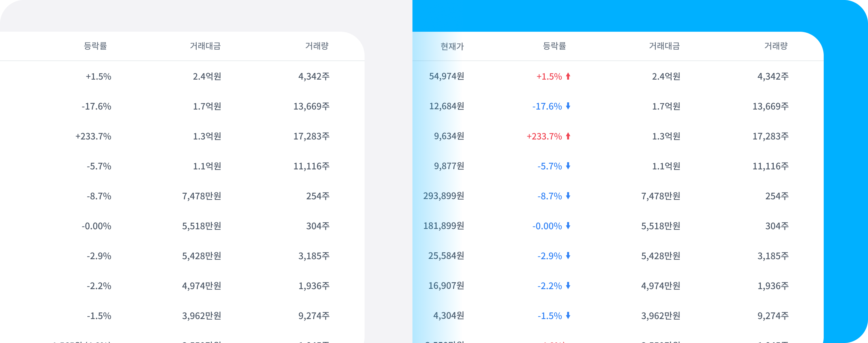Sort by 거래대금 header in left table
868x343 pixels.
[205, 46]
